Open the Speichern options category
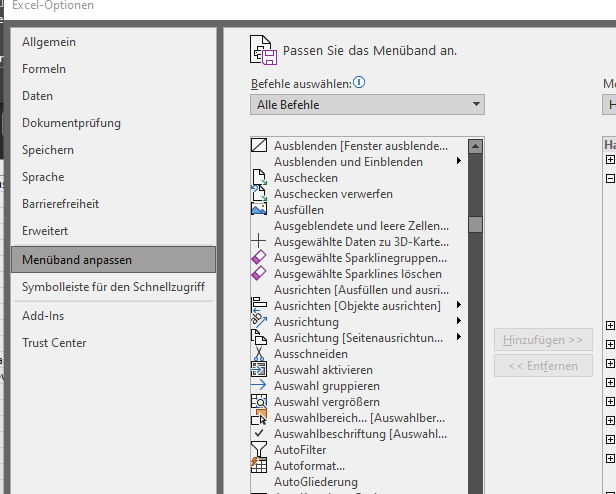 pos(114,150)
